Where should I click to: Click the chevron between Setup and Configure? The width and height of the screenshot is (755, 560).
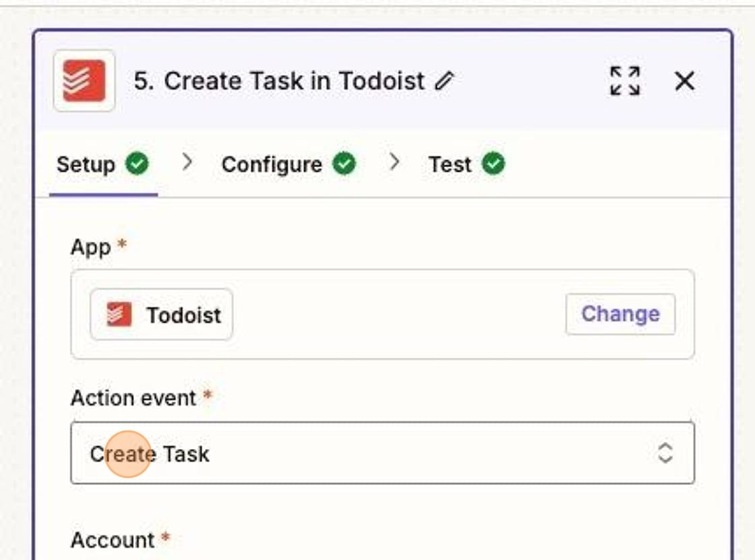point(187,162)
